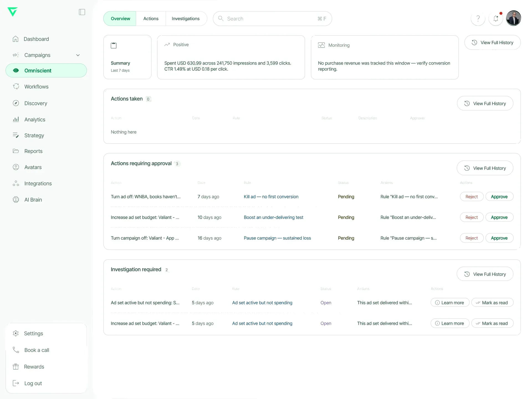Switch to the Overview tab
The height and width of the screenshot is (399, 532).
[x=120, y=19]
